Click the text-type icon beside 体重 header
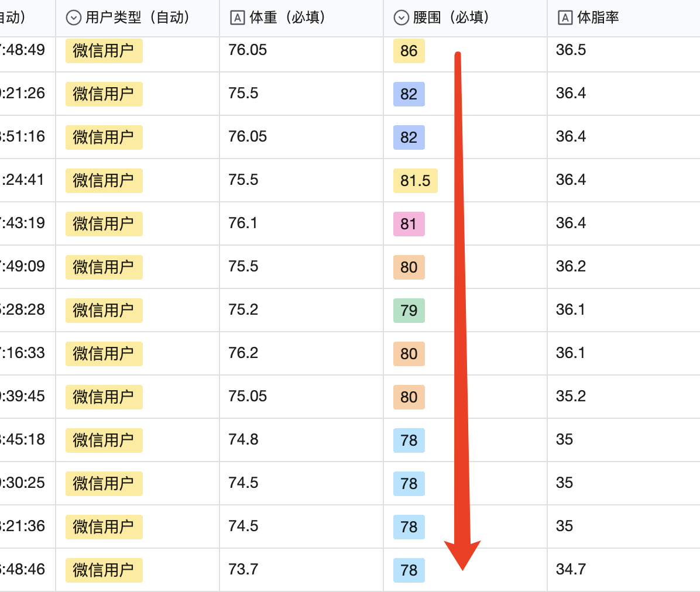This screenshot has width=700, height=592. [237, 18]
